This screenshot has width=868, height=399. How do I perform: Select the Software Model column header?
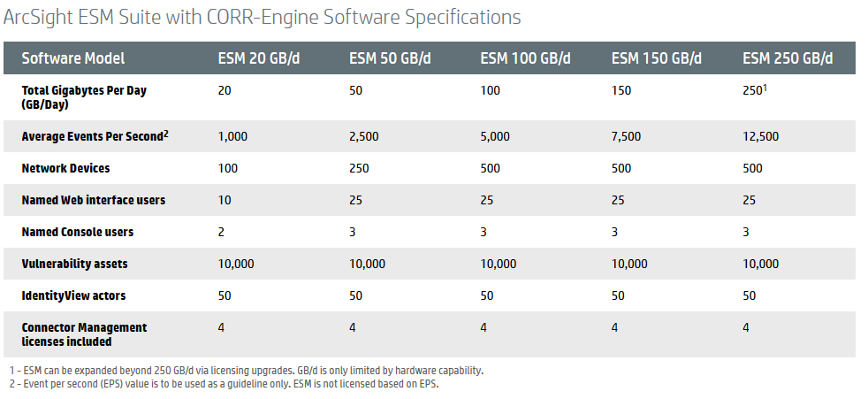pos(73,58)
